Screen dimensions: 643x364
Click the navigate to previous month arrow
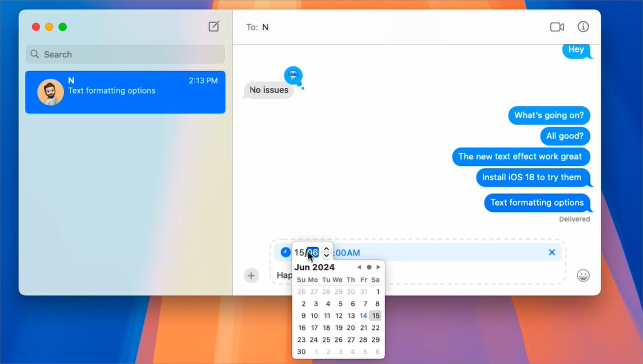(x=359, y=267)
